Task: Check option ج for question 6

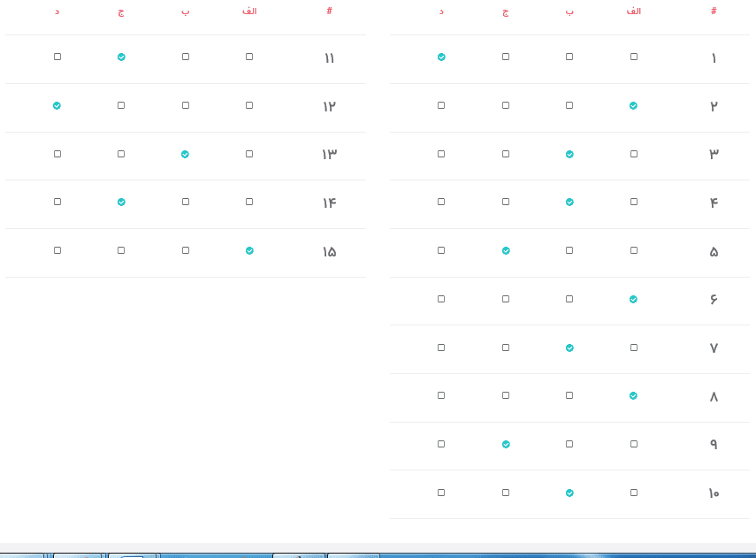Action: click(505, 299)
